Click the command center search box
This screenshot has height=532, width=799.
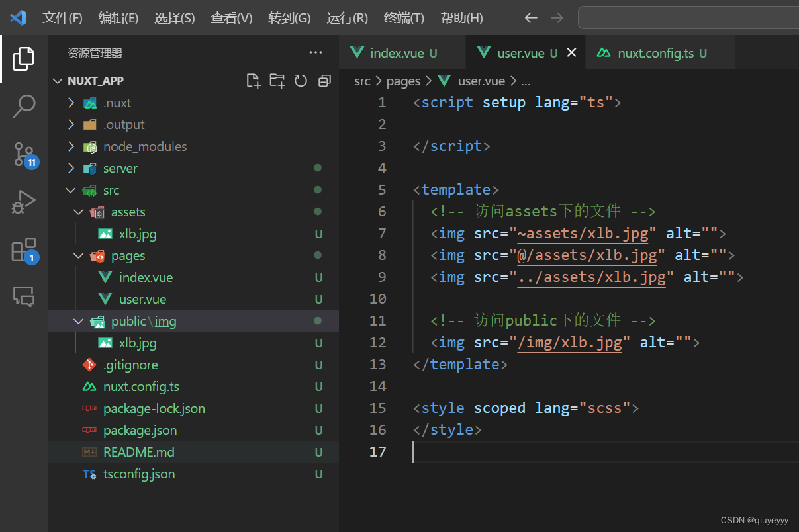point(688,18)
